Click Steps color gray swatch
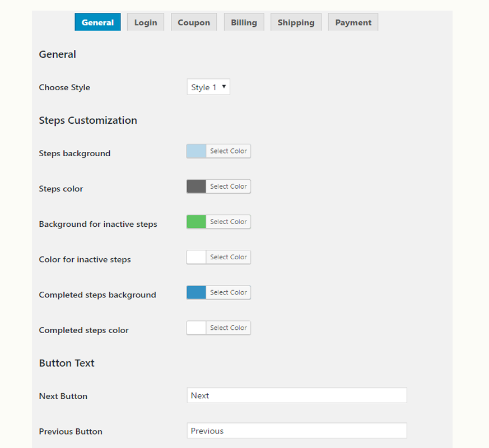 196,186
